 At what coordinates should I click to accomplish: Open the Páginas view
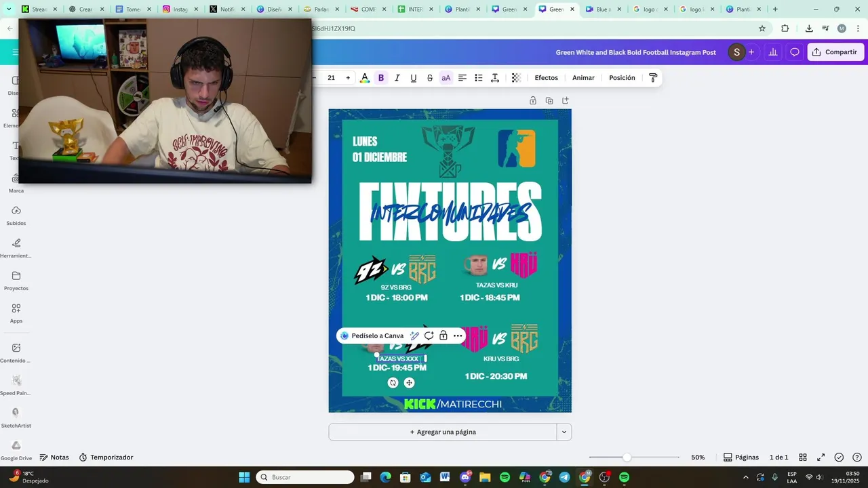(741, 457)
